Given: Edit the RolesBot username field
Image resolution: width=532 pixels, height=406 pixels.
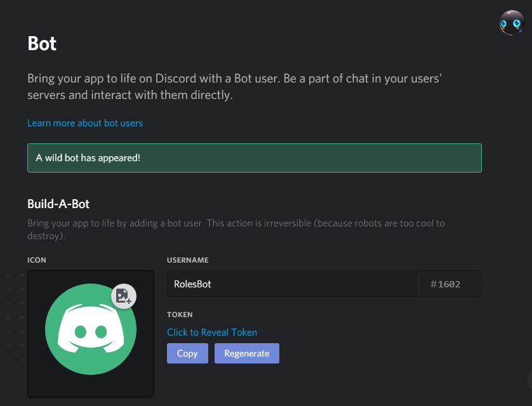Looking at the screenshot, I should coord(293,284).
